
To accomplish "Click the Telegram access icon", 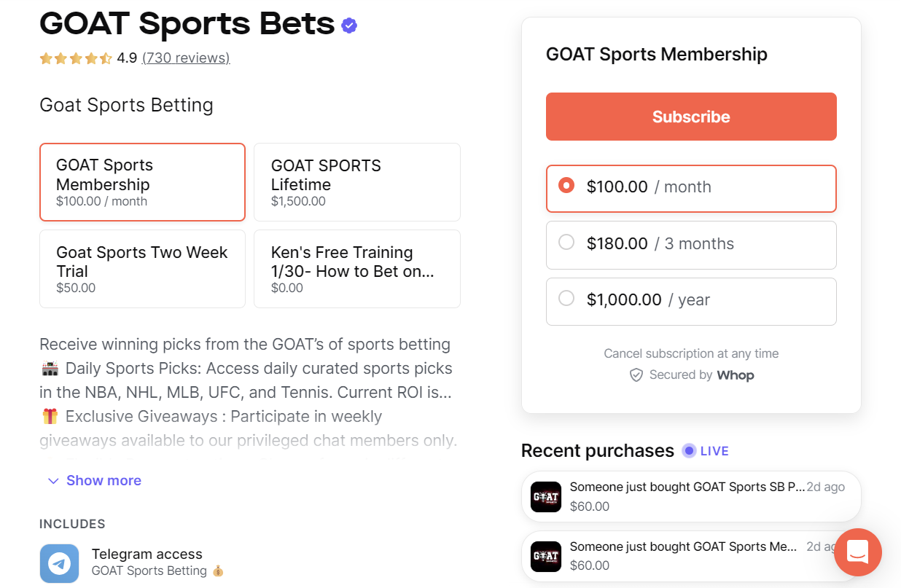I will [x=59, y=563].
